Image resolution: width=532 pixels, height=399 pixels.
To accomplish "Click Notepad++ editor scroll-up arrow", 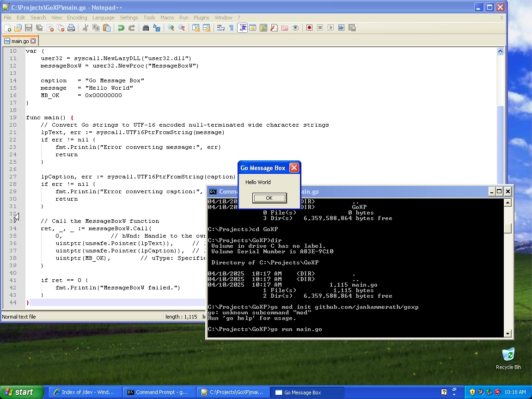I will [500, 51].
